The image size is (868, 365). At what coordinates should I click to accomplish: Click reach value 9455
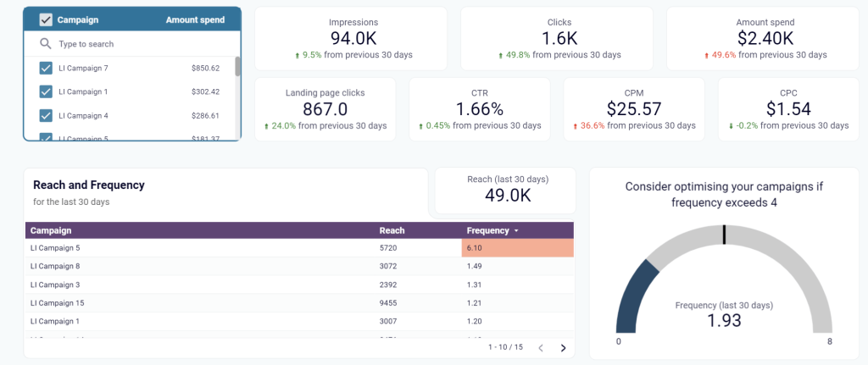tap(388, 303)
